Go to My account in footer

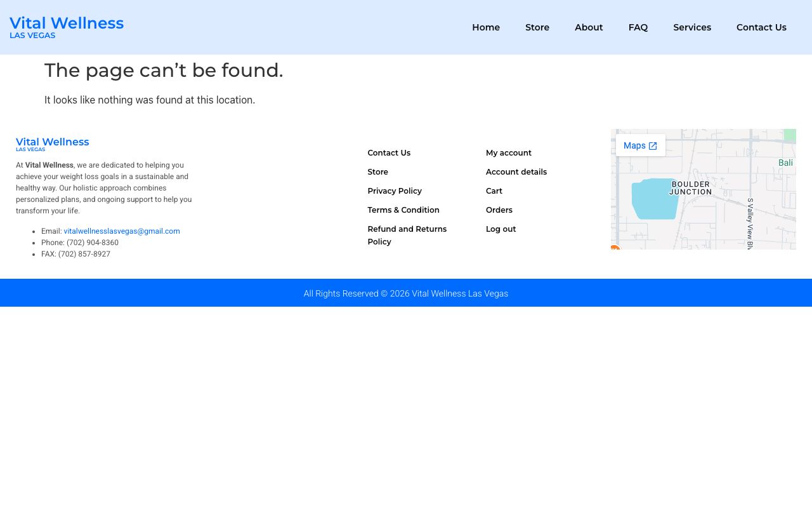(509, 153)
